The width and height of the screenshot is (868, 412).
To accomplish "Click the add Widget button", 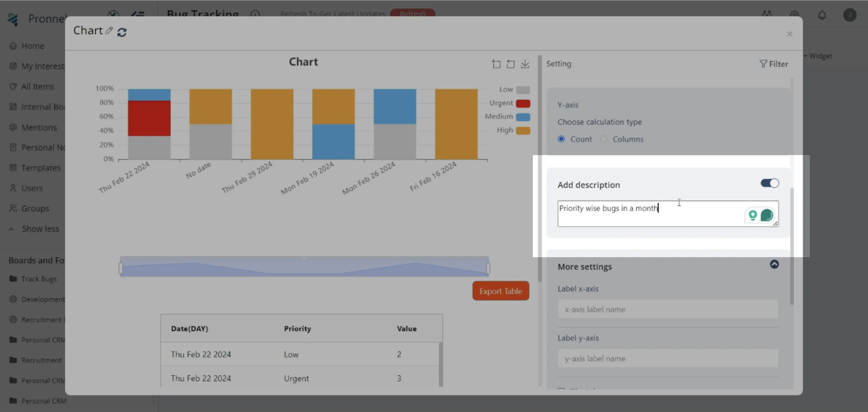I will [818, 56].
